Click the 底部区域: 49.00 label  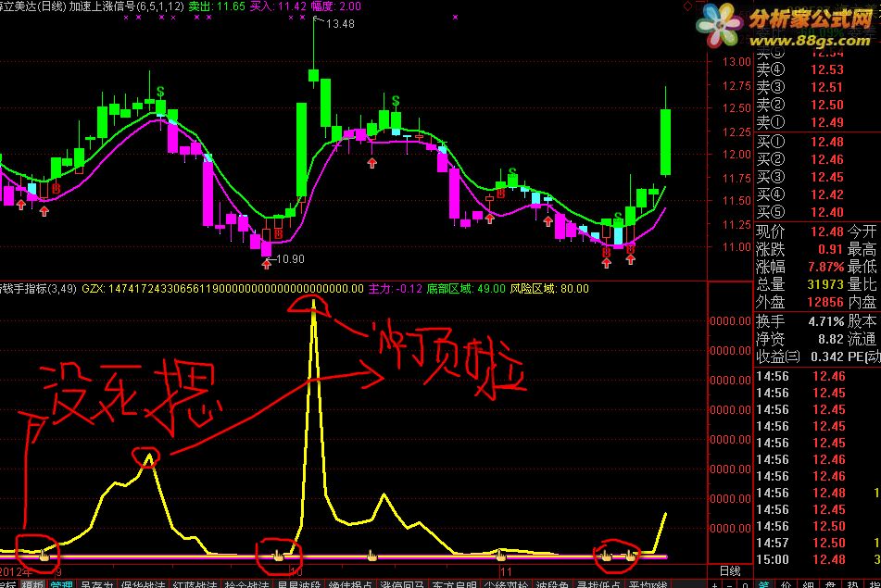pyautogui.click(x=466, y=289)
